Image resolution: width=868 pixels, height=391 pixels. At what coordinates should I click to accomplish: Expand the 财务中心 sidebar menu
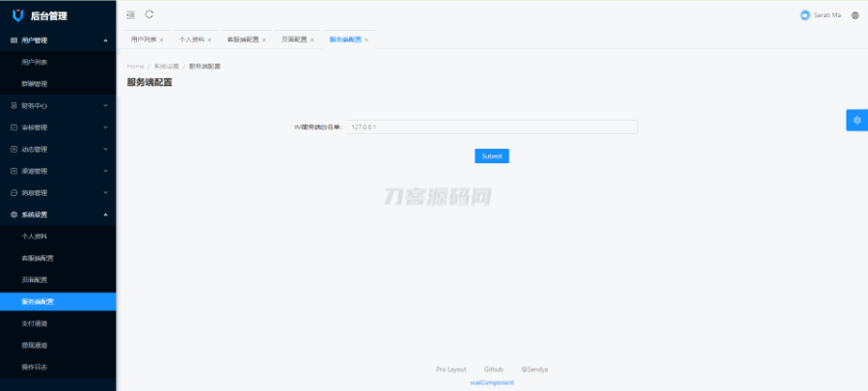[58, 105]
